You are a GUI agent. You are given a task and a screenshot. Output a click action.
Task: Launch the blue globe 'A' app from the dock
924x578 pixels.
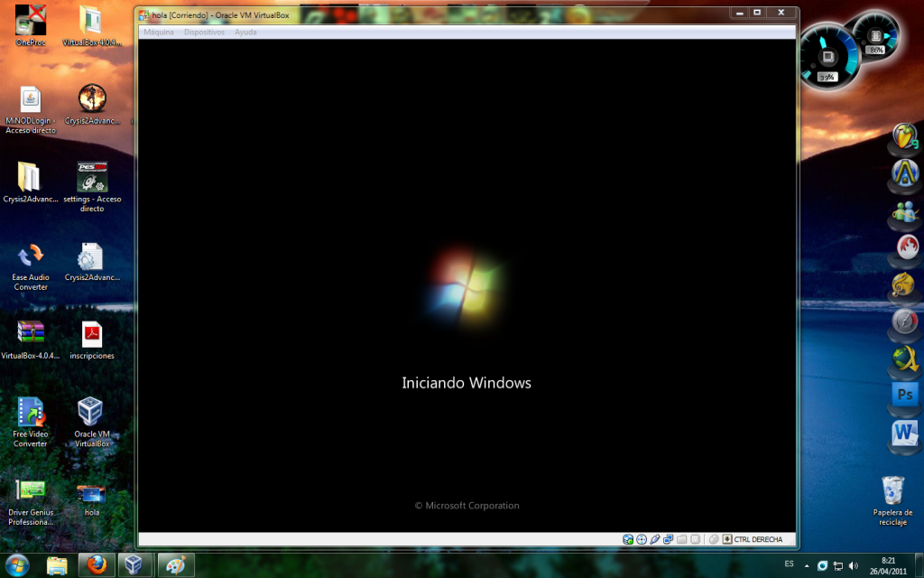point(905,174)
